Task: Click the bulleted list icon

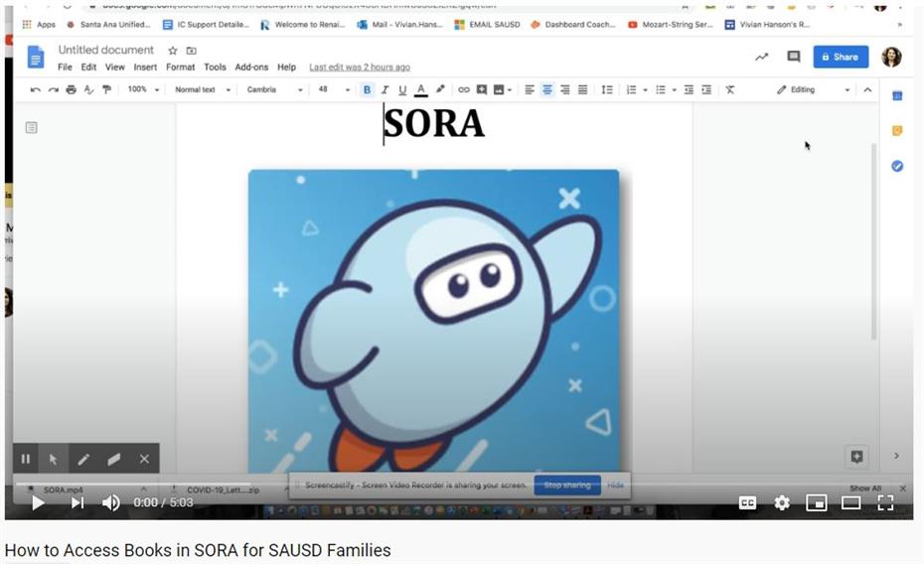Action: pyautogui.click(x=661, y=90)
